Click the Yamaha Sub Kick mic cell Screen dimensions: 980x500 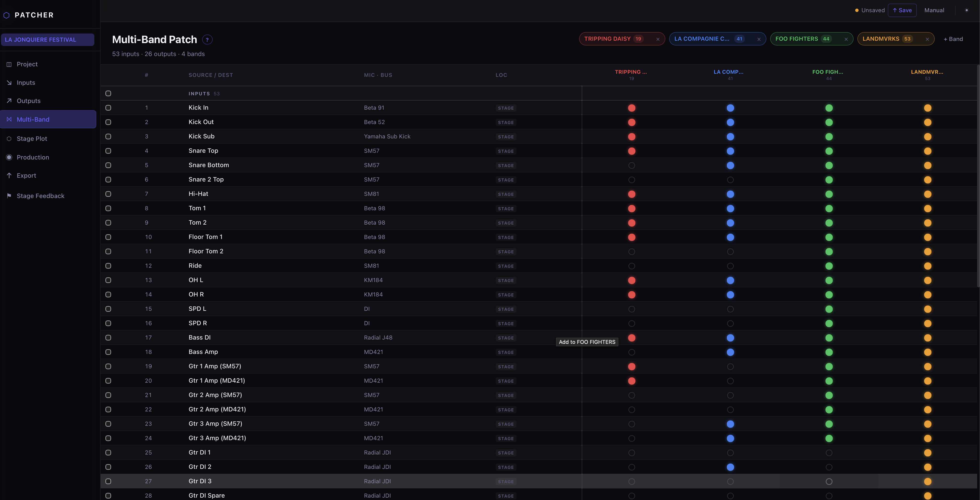[x=387, y=136]
